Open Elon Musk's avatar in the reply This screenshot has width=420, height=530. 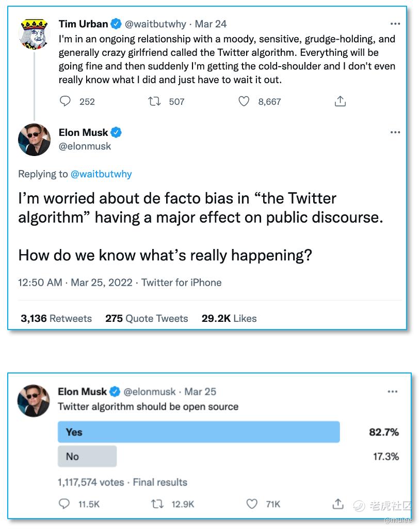(x=34, y=139)
